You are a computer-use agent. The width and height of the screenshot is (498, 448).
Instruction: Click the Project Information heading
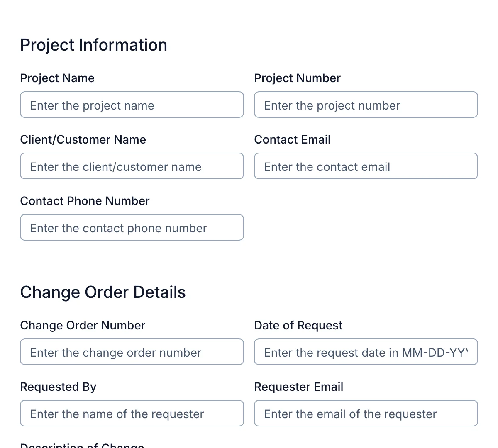93,45
